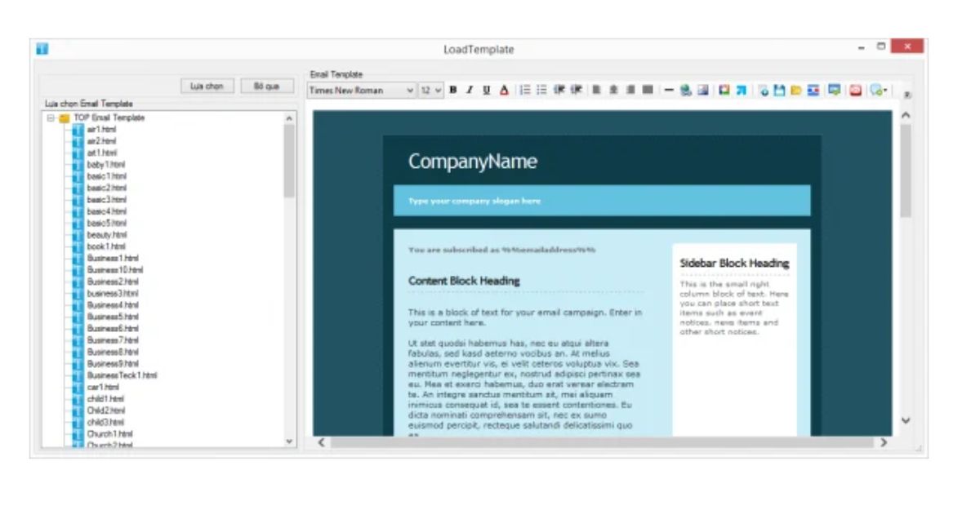The width and height of the screenshot is (980, 510).
Task: Select book1.html template
Action: pos(106,246)
